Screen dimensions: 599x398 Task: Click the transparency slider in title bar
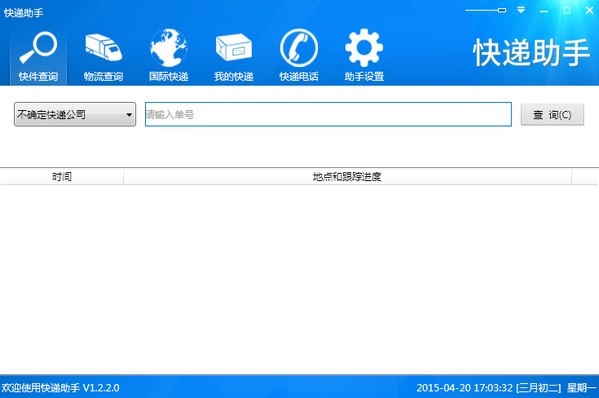486,10
